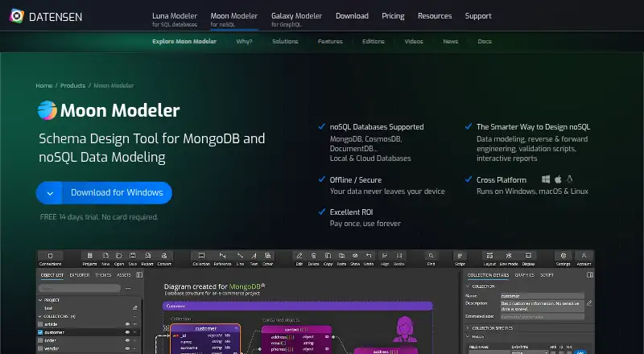
Task: Click the Edit pencil toolbar icon
Action: tap(299, 255)
